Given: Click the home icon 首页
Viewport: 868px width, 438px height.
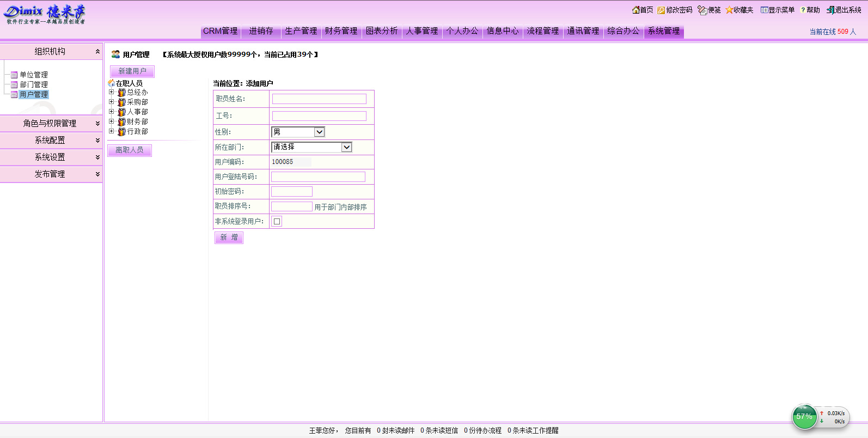Looking at the screenshot, I should 635,10.
